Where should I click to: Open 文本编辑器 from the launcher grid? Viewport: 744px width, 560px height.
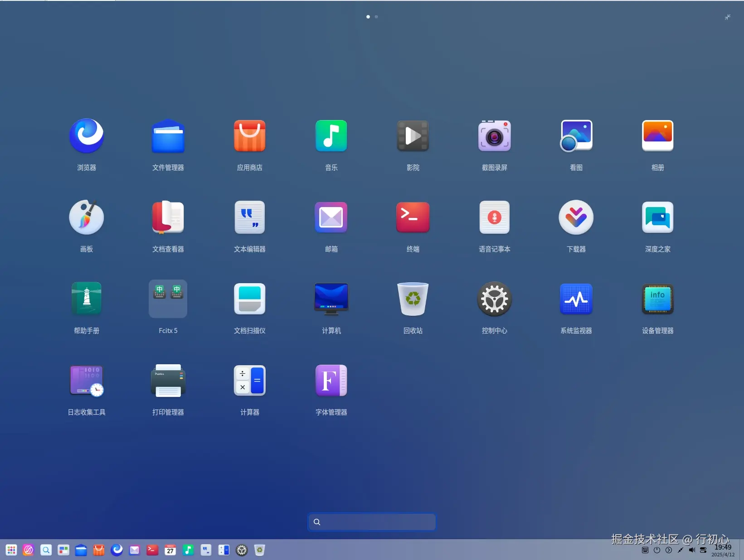(x=250, y=217)
